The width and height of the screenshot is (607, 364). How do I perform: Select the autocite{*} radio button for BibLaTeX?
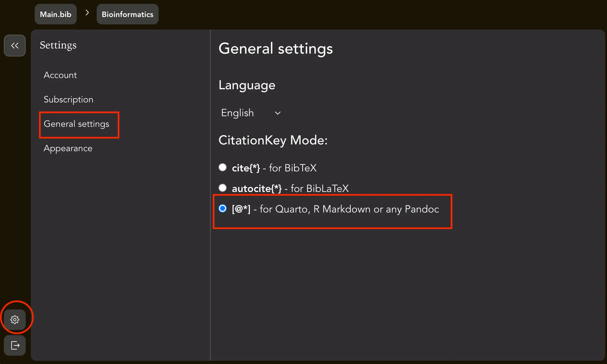[223, 188]
